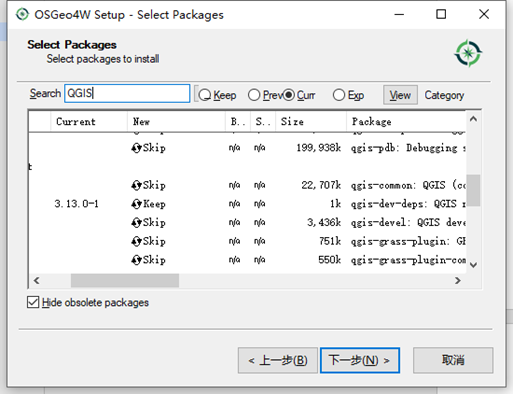Click the cycle icon for qgis-grass-plugin-com 550k row

136,260
